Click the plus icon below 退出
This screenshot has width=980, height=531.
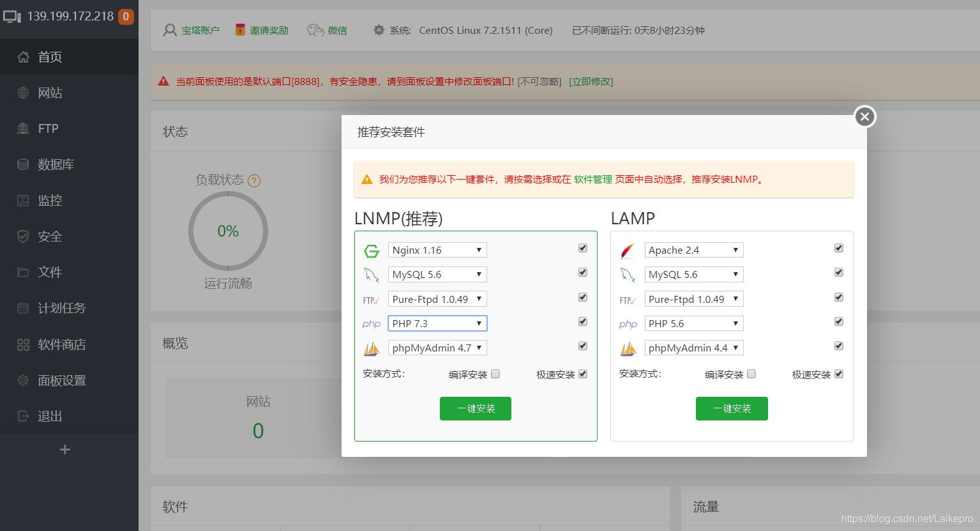click(64, 449)
